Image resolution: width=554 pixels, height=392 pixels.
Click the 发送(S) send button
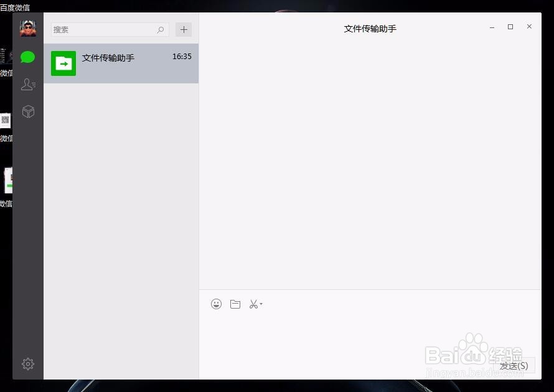click(x=512, y=365)
